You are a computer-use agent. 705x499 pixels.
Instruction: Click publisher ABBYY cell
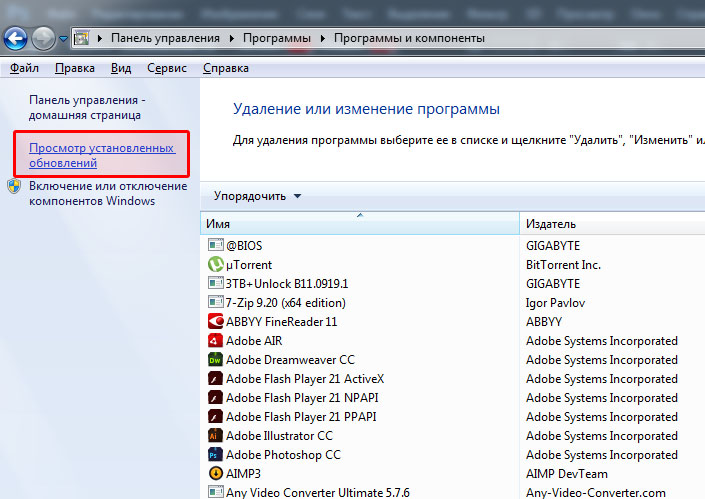tap(544, 322)
